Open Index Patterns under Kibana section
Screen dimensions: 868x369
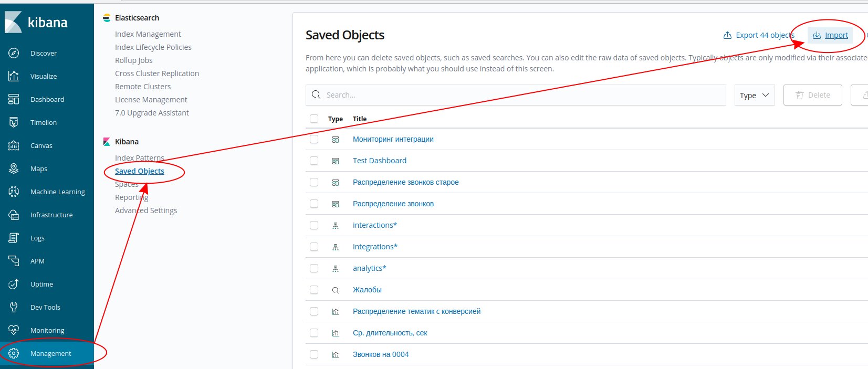point(139,158)
